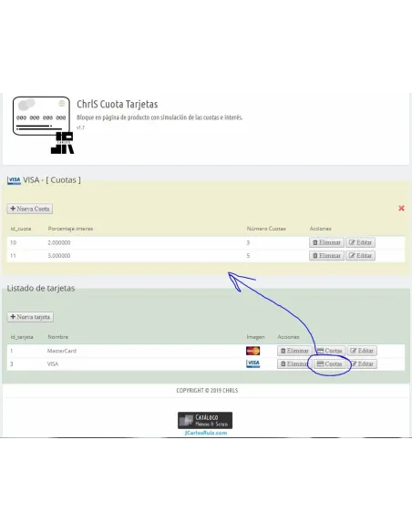Click the id_cuota column header
Image resolution: width=412 pixels, height=532 pixels.
21,229
